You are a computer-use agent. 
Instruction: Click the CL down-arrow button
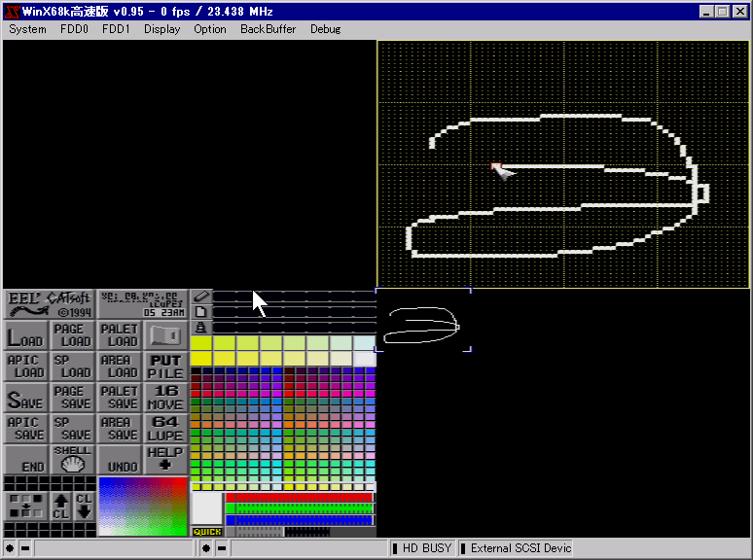83,506
